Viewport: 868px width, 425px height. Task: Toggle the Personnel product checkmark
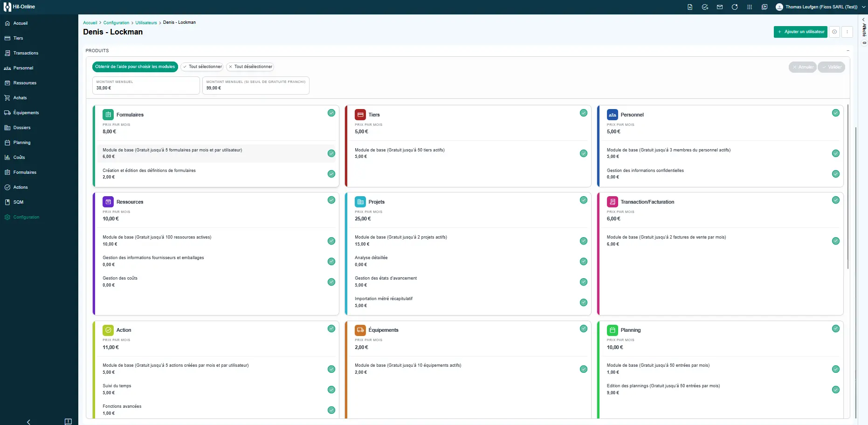pos(836,113)
